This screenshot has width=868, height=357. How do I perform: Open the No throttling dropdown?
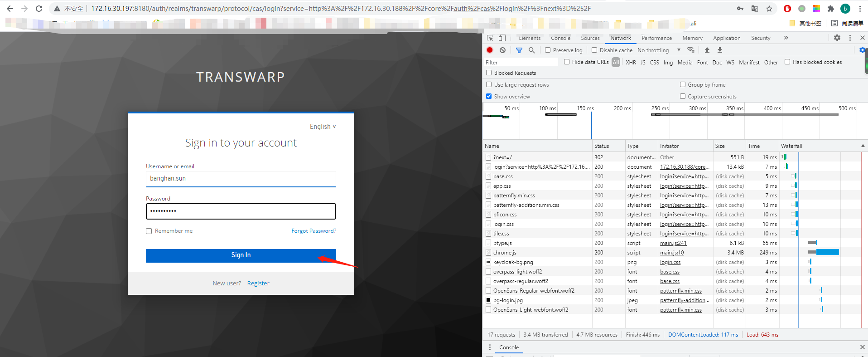659,50
